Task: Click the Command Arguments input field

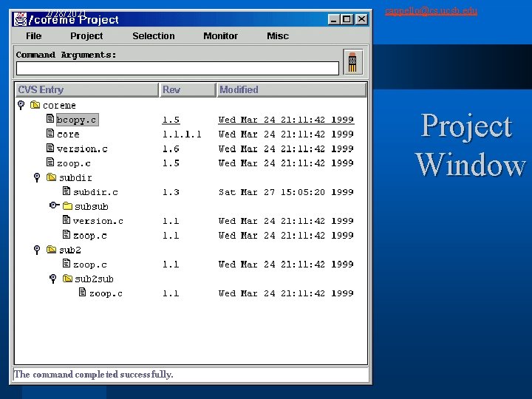Action: 177,68
